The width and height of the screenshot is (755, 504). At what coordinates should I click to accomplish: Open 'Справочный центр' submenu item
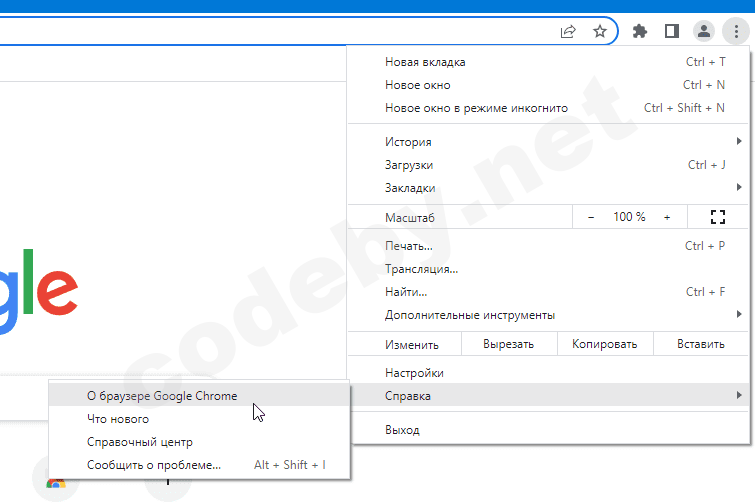199,442
